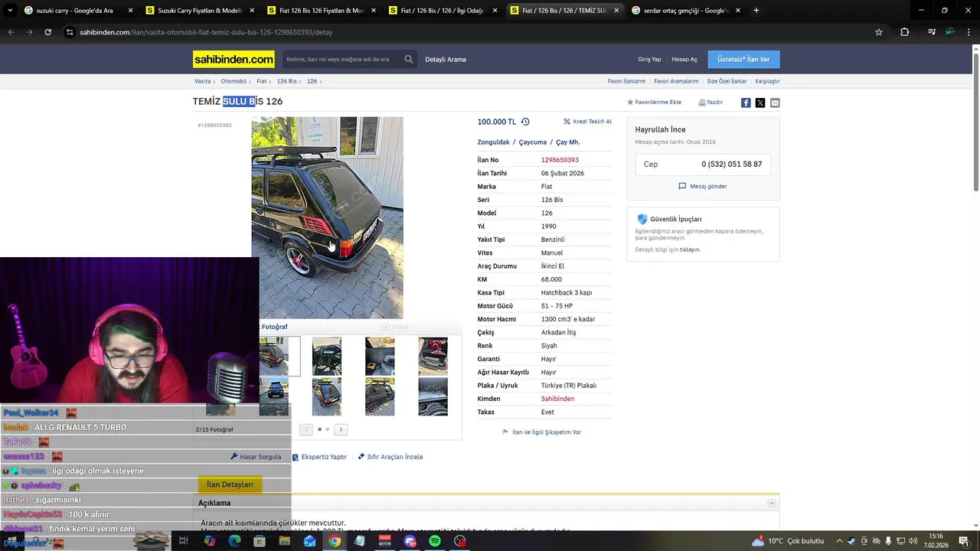
Task: Open Spotify from the taskbar
Action: point(435,541)
